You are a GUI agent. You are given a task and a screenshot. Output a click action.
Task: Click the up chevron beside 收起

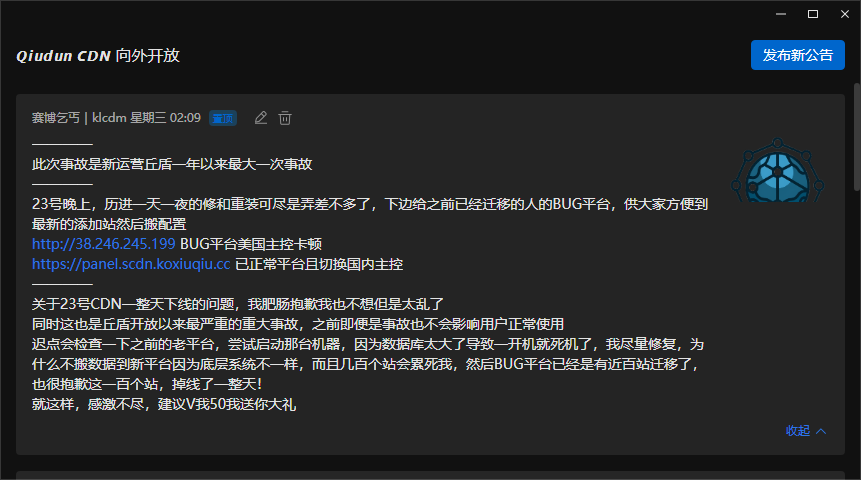tap(821, 431)
